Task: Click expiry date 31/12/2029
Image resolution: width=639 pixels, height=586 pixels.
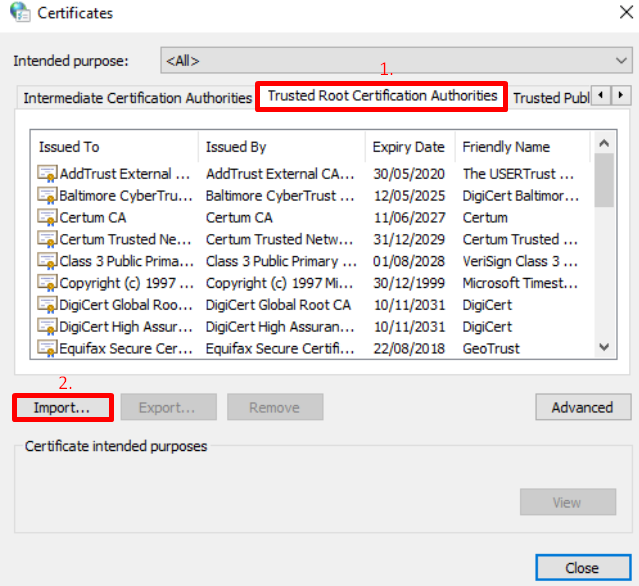Action: click(x=409, y=239)
